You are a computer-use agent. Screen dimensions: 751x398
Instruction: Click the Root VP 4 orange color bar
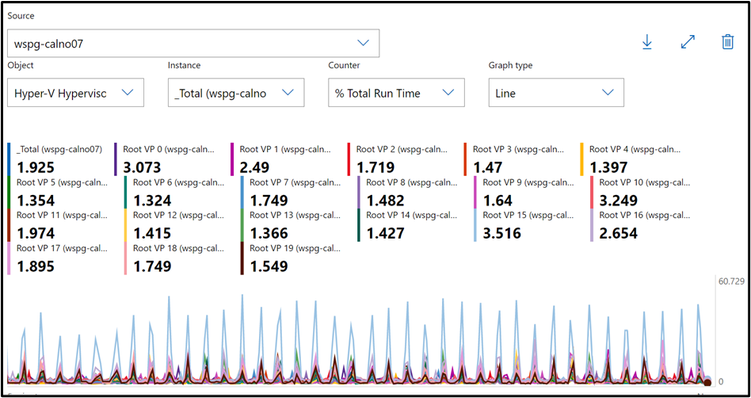tap(582, 159)
